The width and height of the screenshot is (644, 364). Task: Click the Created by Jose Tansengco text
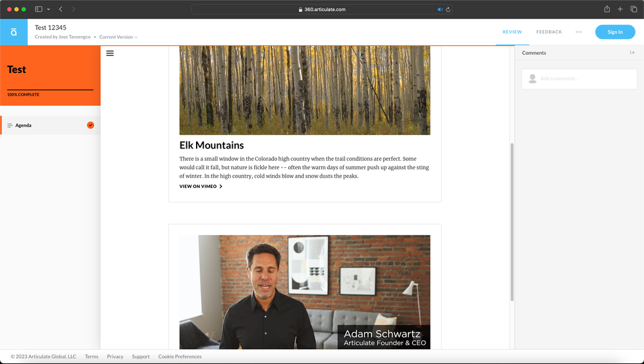point(63,37)
